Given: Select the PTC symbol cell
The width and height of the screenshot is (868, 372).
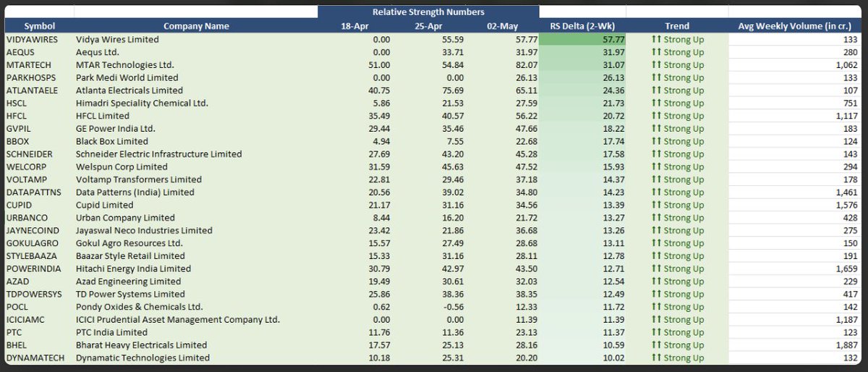Looking at the screenshot, I should [14, 332].
